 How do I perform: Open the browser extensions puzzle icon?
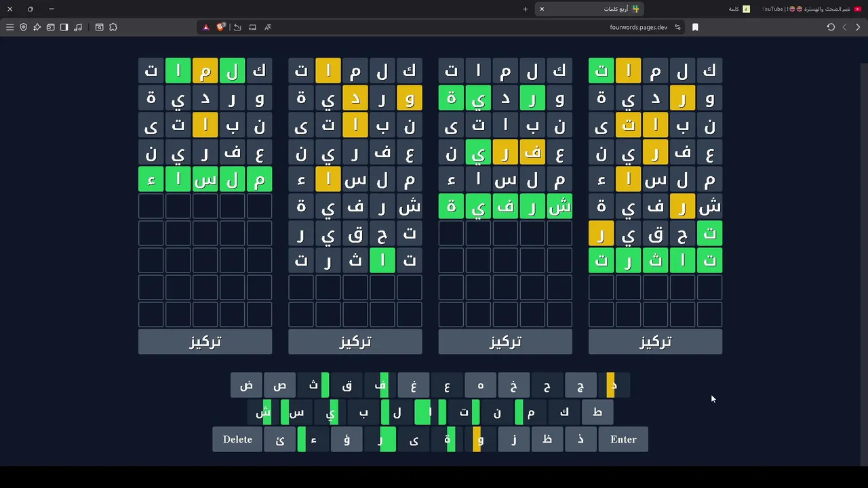[113, 27]
